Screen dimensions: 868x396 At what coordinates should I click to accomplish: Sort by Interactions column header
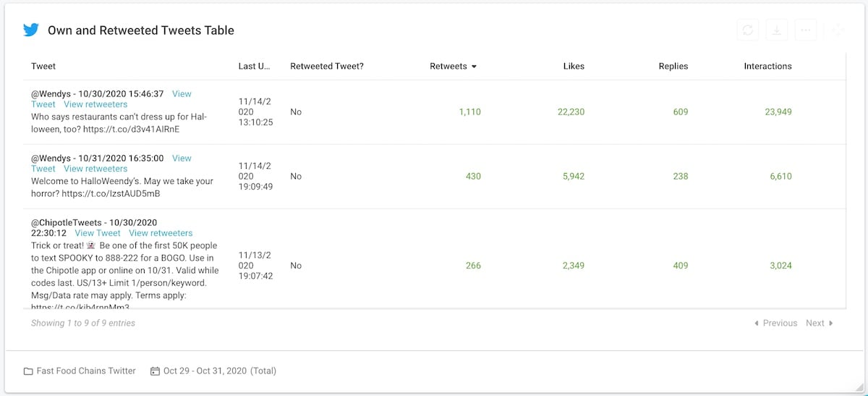tap(767, 66)
